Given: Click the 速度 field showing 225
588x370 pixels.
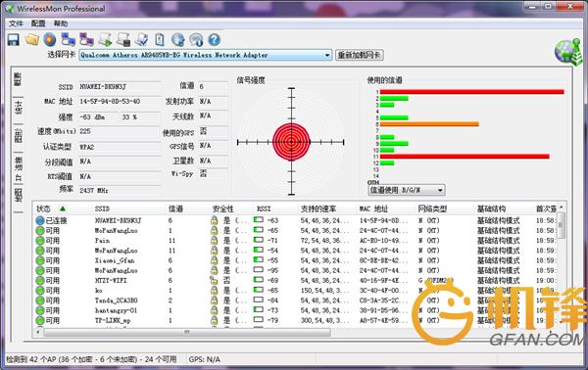Looking at the screenshot, I should click(120, 131).
